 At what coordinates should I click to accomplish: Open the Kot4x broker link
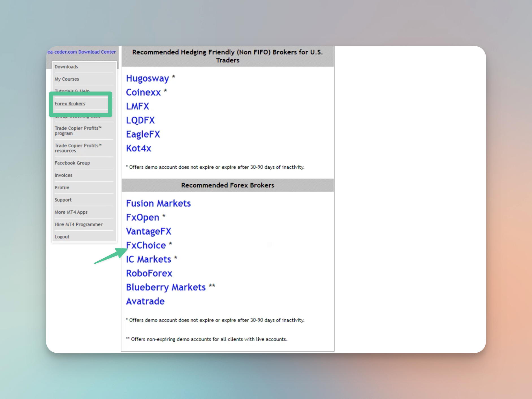tap(139, 148)
